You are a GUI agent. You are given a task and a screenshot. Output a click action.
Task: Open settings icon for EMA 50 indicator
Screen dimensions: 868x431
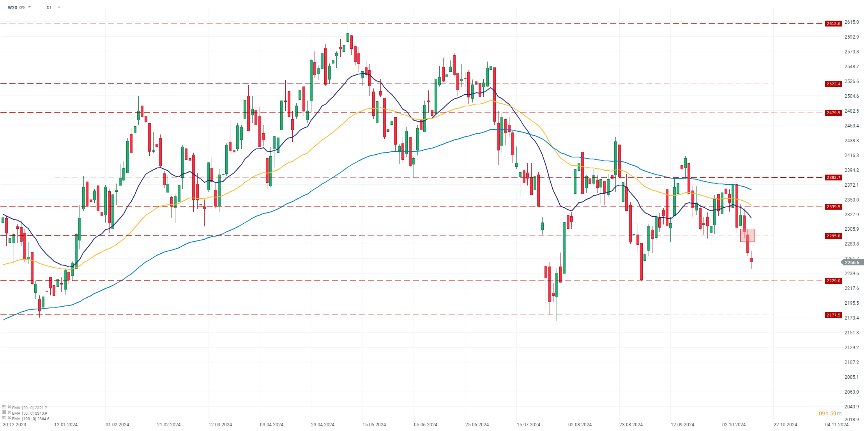click(x=4, y=413)
